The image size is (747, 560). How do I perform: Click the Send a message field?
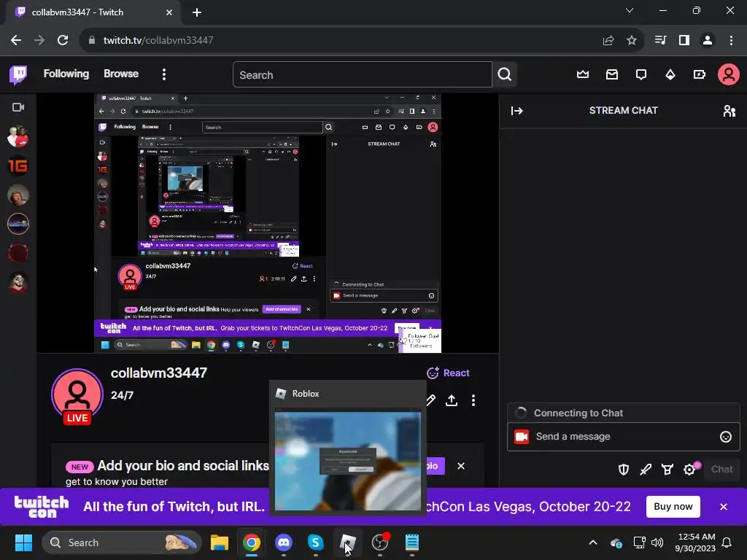624,437
